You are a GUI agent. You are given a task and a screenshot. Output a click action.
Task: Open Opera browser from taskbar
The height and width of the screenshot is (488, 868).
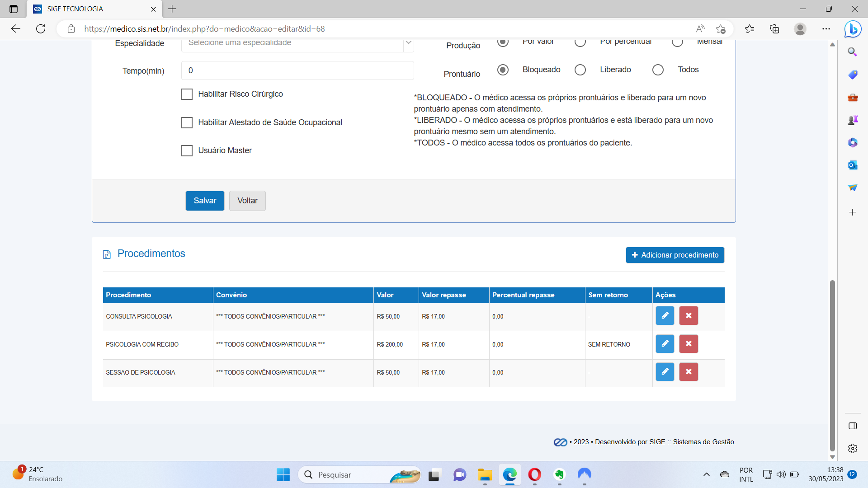tap(534, 474)
